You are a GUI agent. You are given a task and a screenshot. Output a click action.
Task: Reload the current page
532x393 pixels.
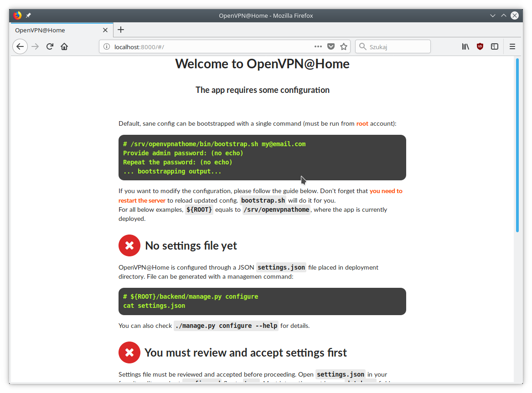click(50, 46)
